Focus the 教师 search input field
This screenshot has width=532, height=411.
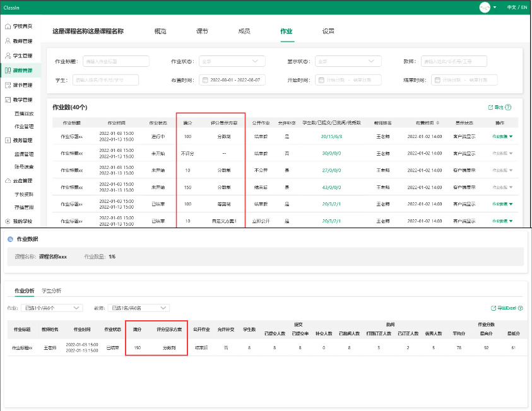[x=454, y=61]
